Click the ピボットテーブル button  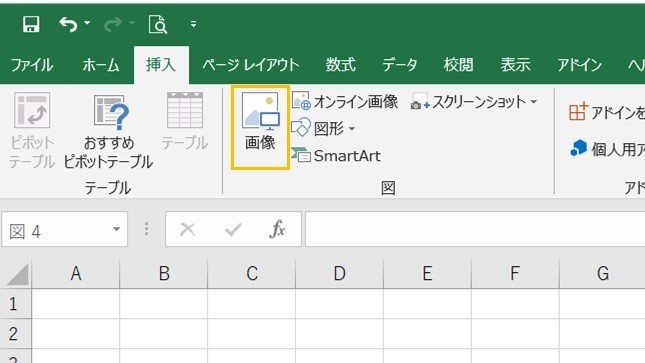click(x=32, y=130)
